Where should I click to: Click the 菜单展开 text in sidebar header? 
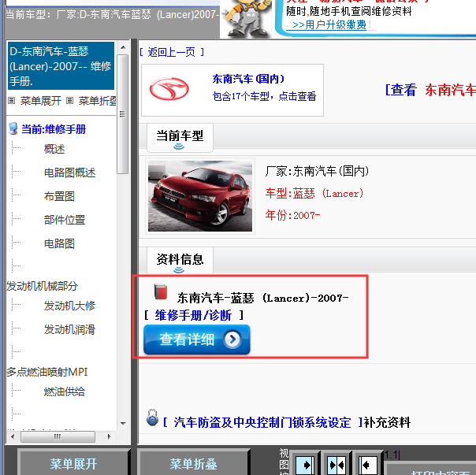click(x=41, y=101)
